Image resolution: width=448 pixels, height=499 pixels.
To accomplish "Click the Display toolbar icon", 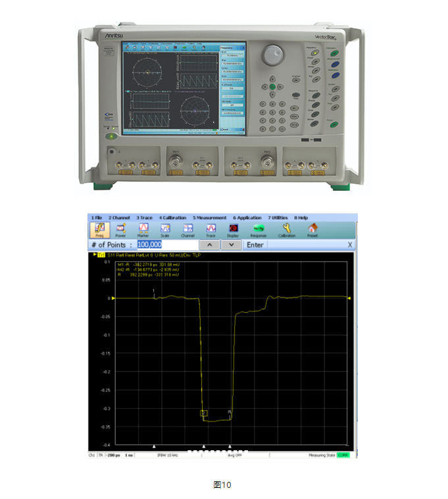I will pos(233,228).
